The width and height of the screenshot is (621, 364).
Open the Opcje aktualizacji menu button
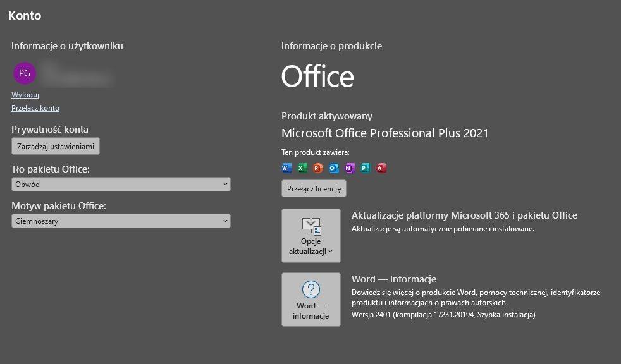pyautogui.click(x=311, y=236)
